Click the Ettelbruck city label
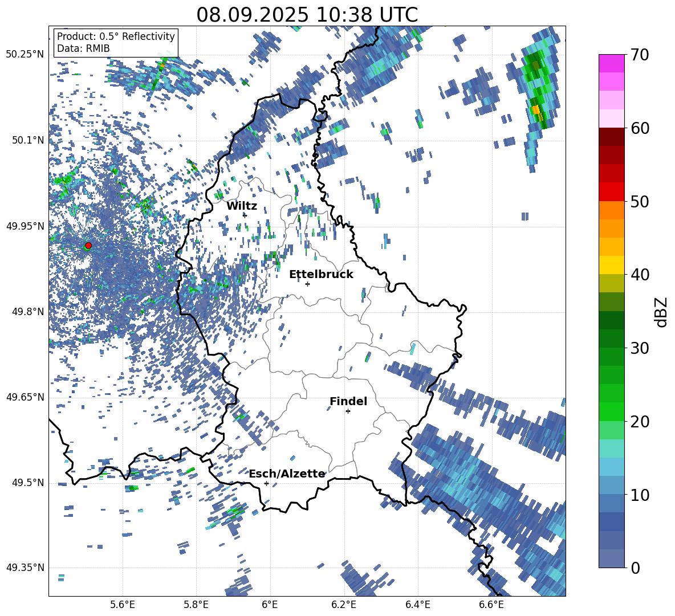 pos(321,275)
